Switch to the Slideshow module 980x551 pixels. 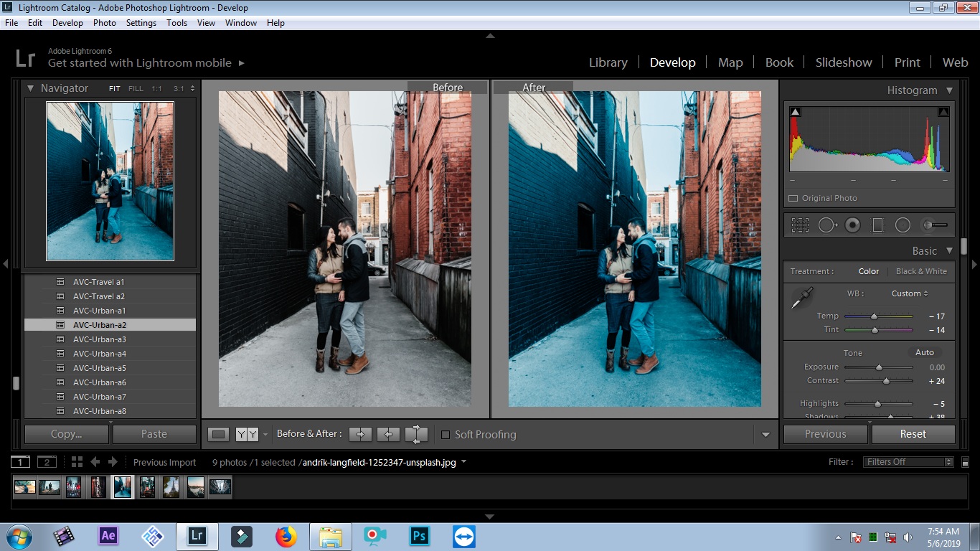coord(844,62)
